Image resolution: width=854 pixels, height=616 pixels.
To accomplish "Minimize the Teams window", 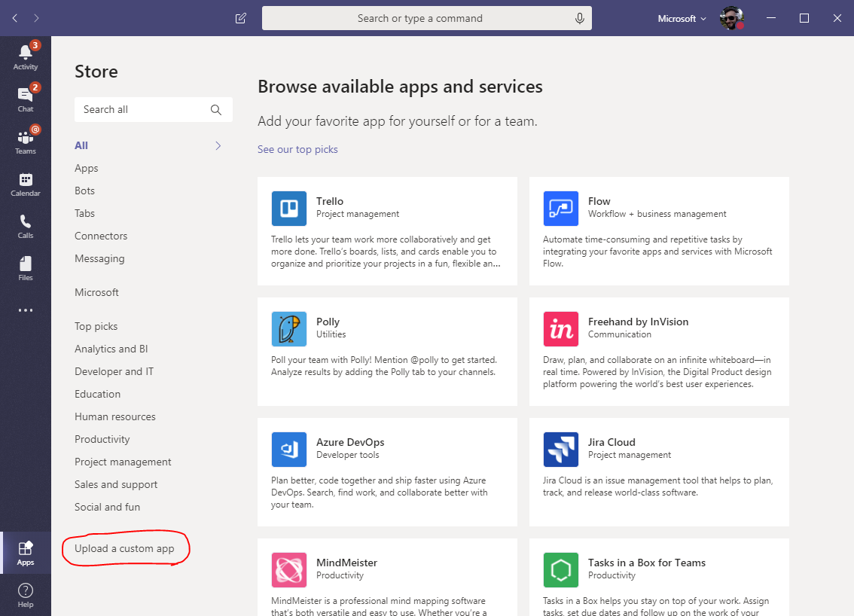I will 770,18.
